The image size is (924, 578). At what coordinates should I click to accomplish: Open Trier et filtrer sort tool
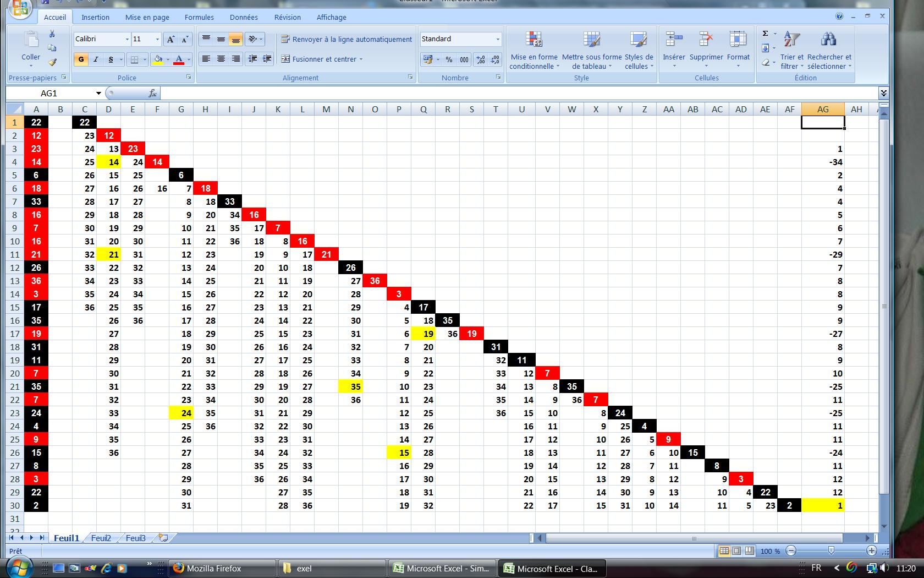pyautogui.click(x=791, y=51)
